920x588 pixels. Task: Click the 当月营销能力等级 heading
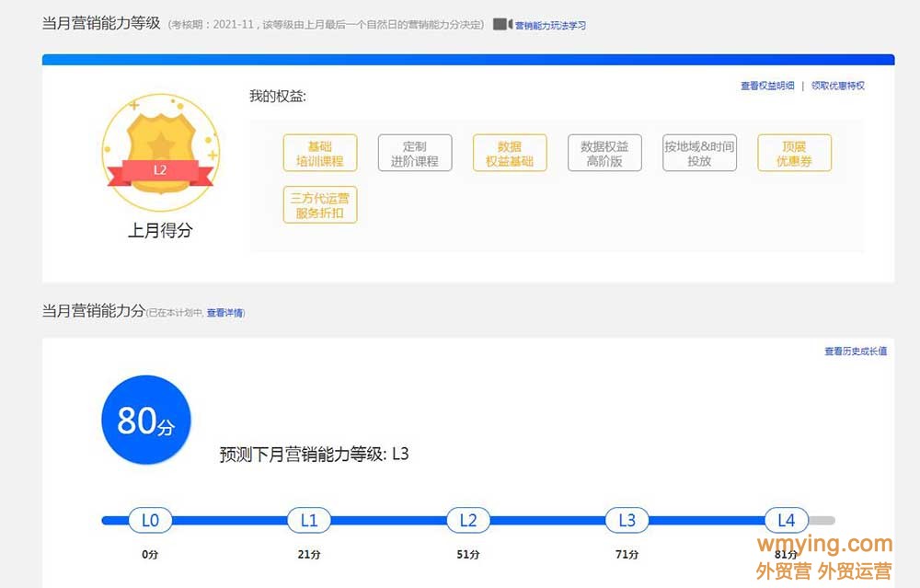(101, 23)
